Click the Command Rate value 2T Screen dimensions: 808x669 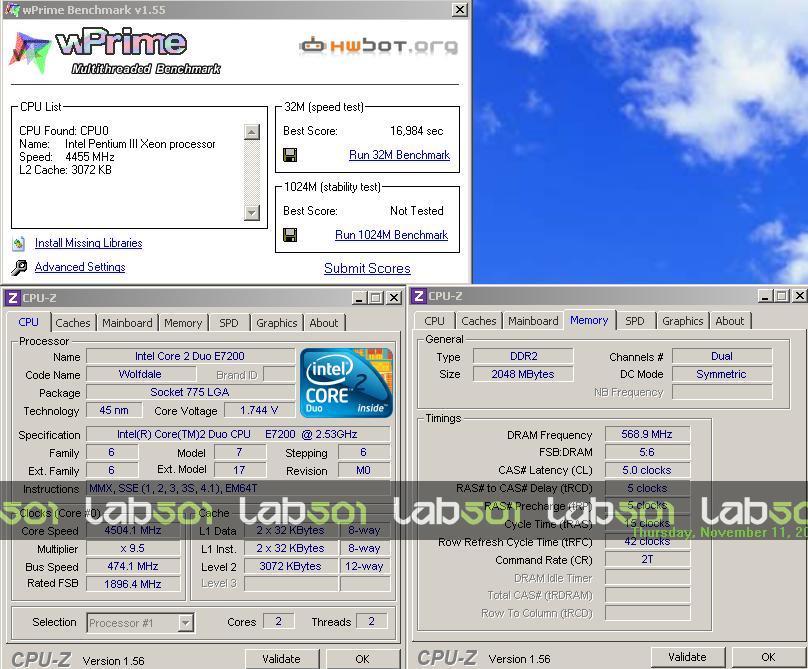(647, 560)
